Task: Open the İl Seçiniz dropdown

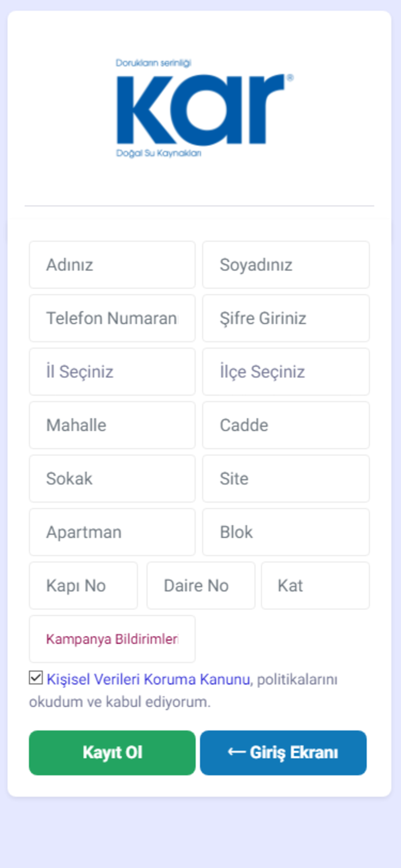Action: (112, 372)
